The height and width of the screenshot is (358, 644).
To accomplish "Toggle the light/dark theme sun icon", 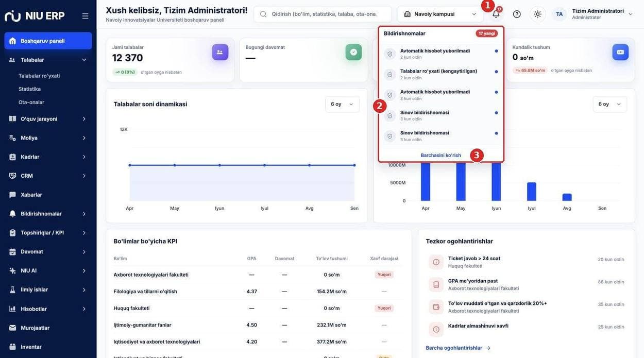I will coord(538,14).
